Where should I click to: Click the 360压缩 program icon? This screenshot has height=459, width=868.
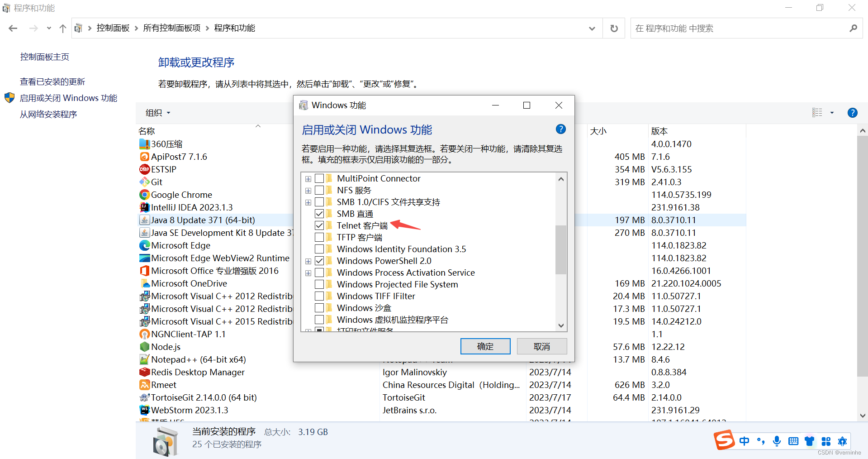(144, 144)
